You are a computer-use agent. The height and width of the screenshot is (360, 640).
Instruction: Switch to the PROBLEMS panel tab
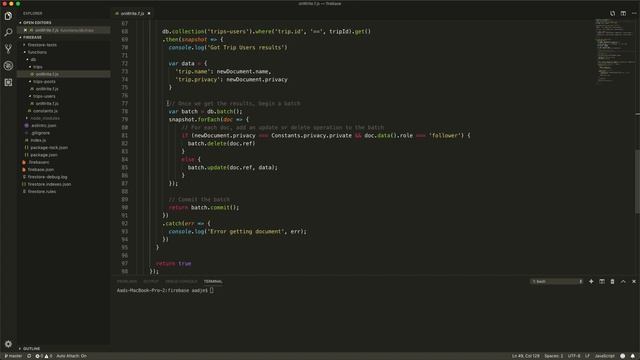click(x=127, y=281)
